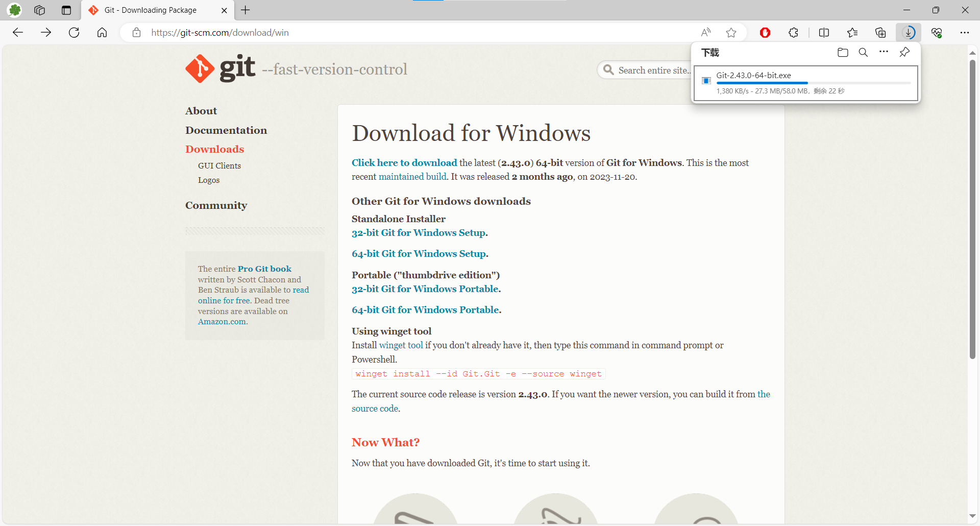
Task: Open Settings and more menu
Action: [964, 33]
